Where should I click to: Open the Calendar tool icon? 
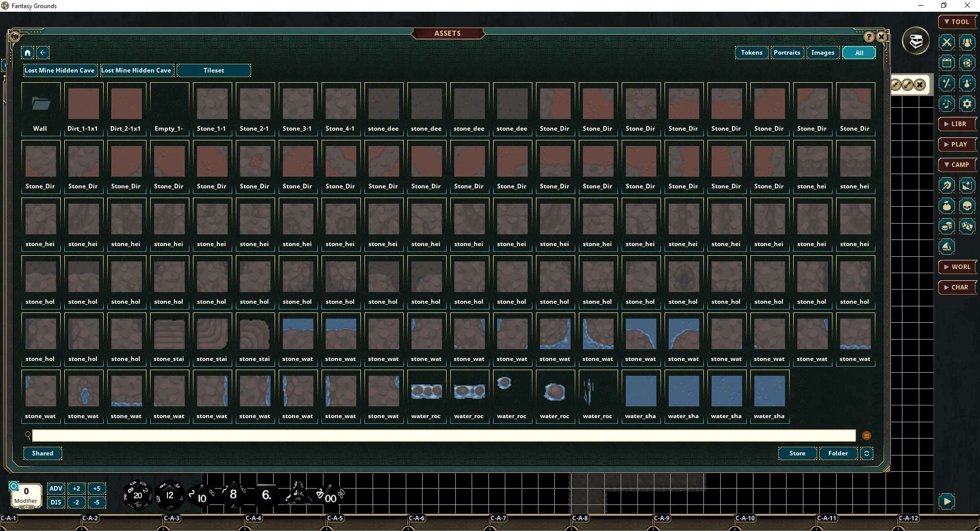tap(947, 63)
